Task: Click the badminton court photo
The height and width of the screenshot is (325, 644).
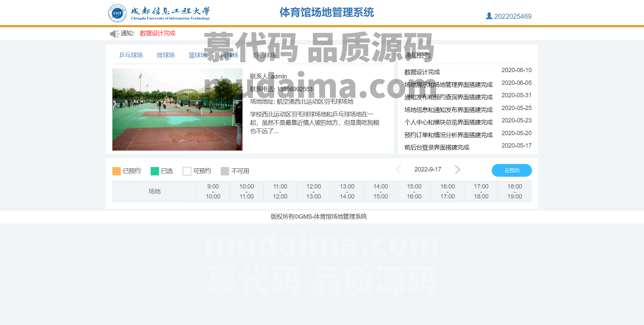Action: click(x=177, y=109)
